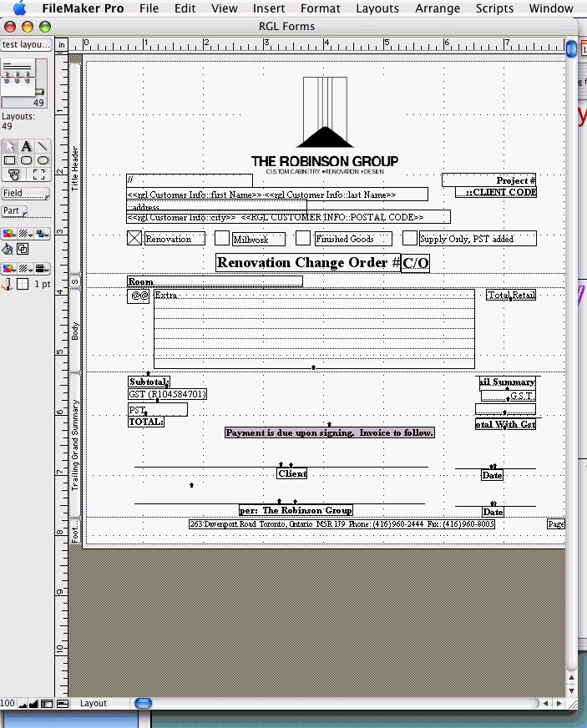
Task: Select the ::CLIENT CODE field
Action: pos(496,192)
